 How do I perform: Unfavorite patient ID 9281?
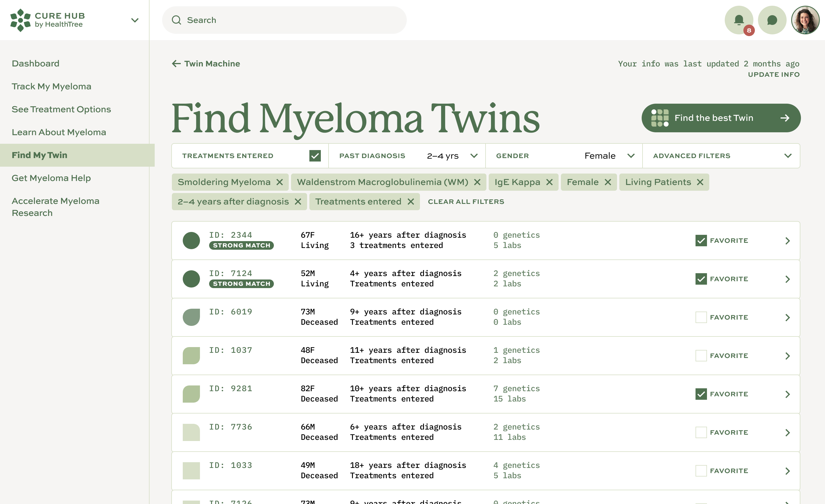tap(701, 394)
